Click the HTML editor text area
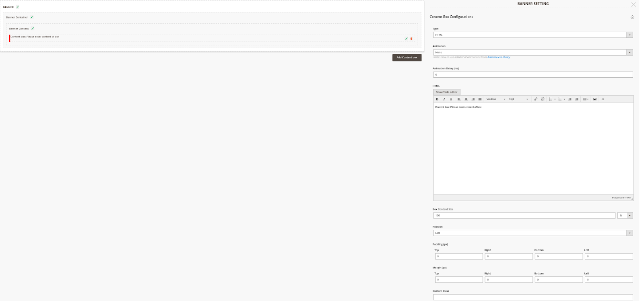The height and width of the screenshot is (301, 644). pyautogui.click(x=533, y=149)
